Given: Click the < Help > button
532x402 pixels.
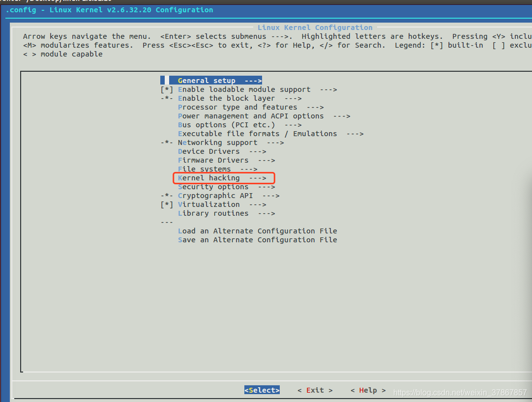Looking at the screenshot, I should (x=368, y=390).
